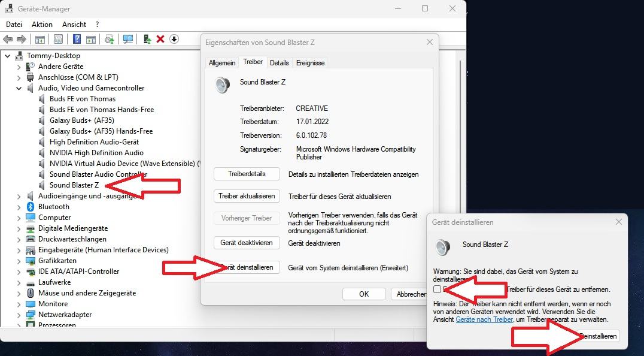Click the Forward arrow in Device Manager toolbar

coord(22,39)
